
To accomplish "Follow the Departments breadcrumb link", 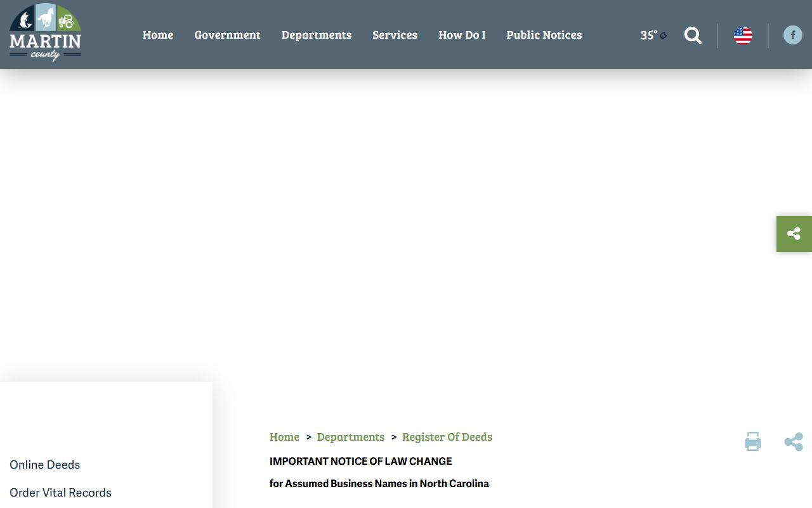I will (351, 437).
